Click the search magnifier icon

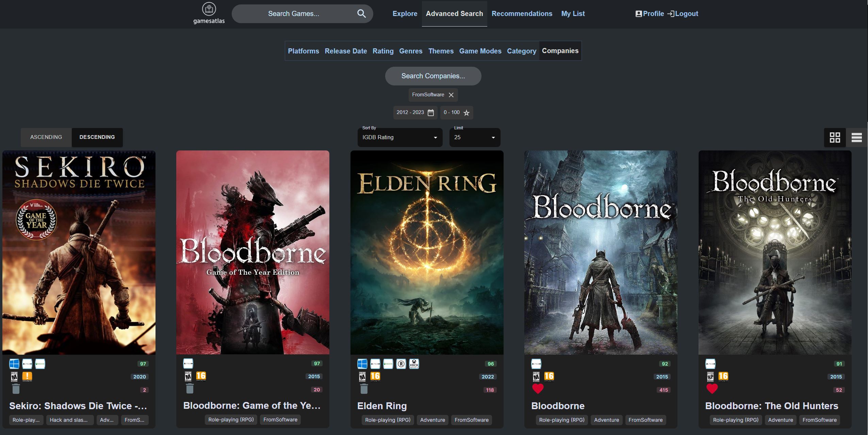[361, 14]
